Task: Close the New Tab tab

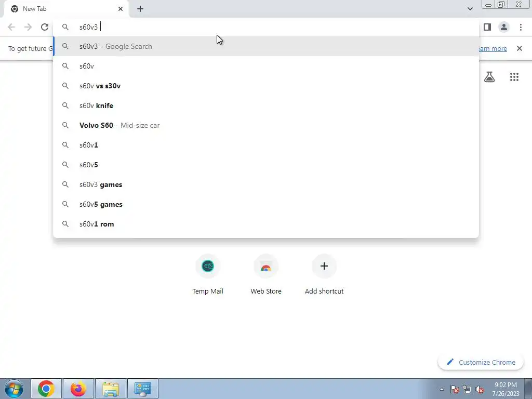Action: pyautogui.click(x=121, y=9)
